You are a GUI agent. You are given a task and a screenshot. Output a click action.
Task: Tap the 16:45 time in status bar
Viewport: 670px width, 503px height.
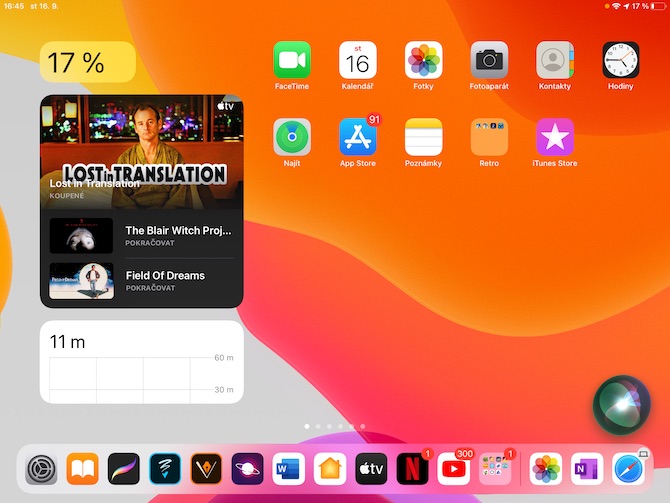14,6
